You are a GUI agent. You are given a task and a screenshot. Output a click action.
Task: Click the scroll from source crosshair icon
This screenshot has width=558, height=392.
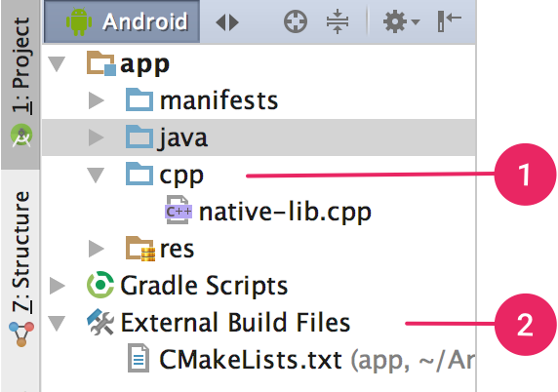coord(296,22)
